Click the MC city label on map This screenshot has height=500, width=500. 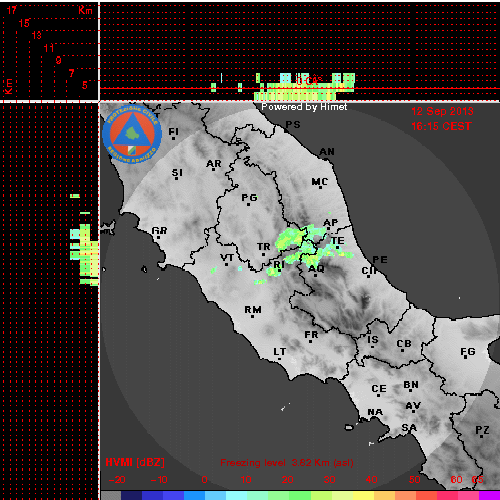(319, 182)
